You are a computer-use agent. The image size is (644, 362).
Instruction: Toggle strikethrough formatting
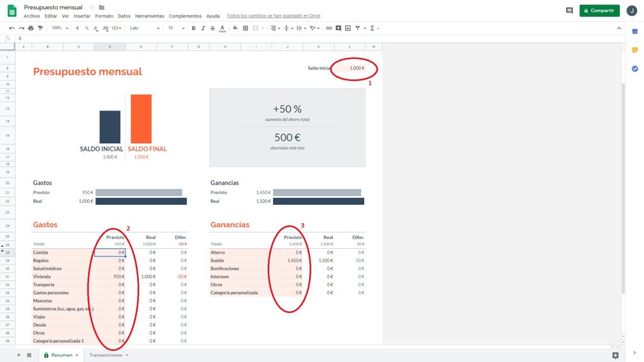[213, 28]
